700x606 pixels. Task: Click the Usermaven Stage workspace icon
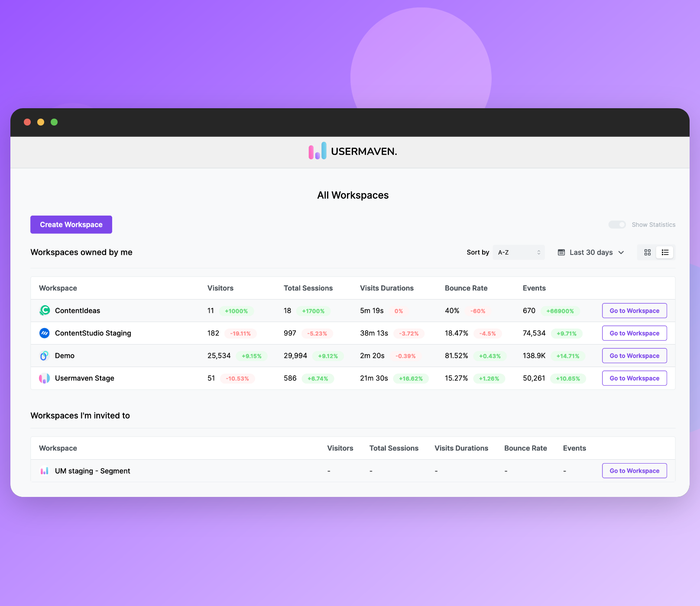[45, 378]
